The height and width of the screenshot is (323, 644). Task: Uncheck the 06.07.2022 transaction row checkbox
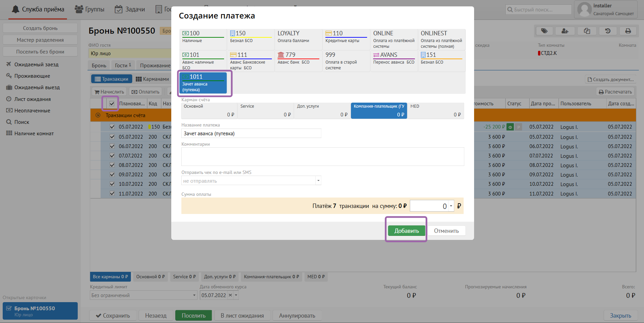[x=112, y=146]
